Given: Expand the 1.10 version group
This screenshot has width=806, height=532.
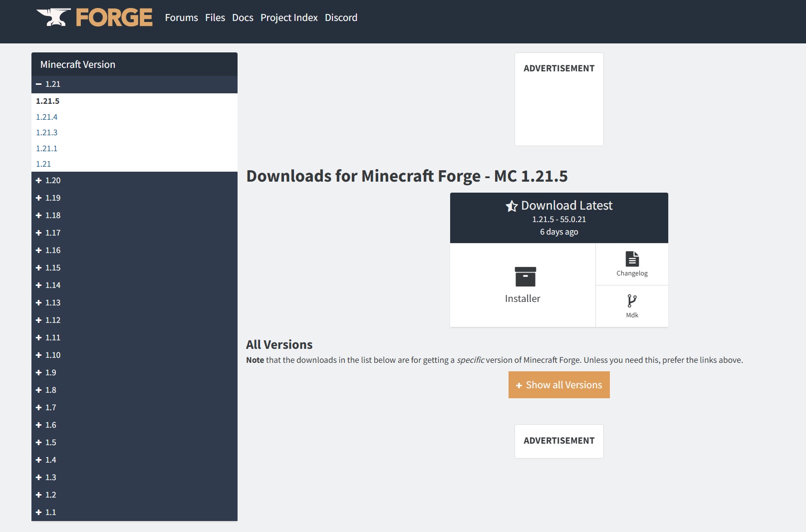Looking at the screenshot, I should click(x=134, y=355).
